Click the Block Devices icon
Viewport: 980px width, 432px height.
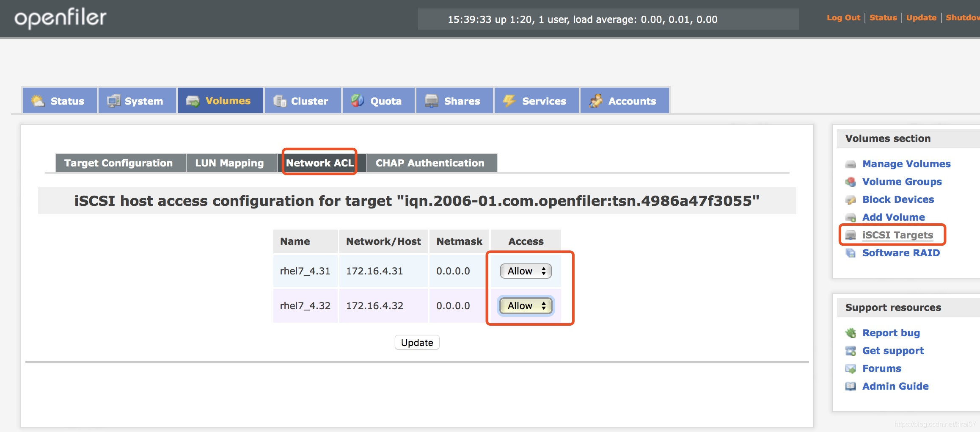click(x=851, y=200)
